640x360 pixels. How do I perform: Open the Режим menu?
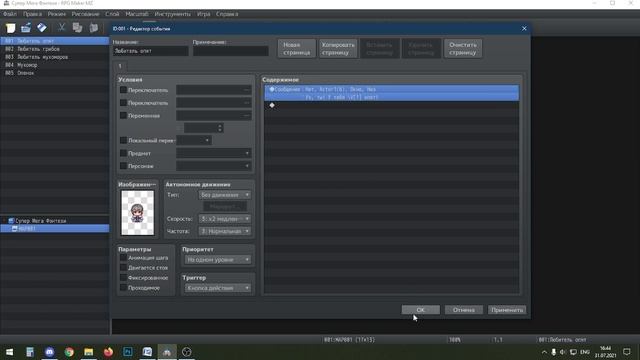[56, 14]
